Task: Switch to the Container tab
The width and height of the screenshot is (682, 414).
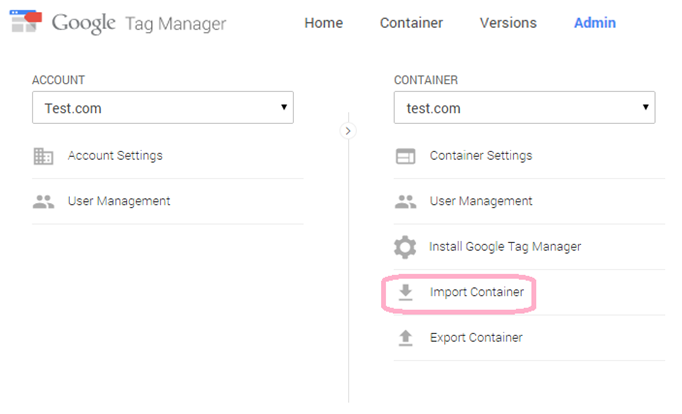Action: coord(411,23)
